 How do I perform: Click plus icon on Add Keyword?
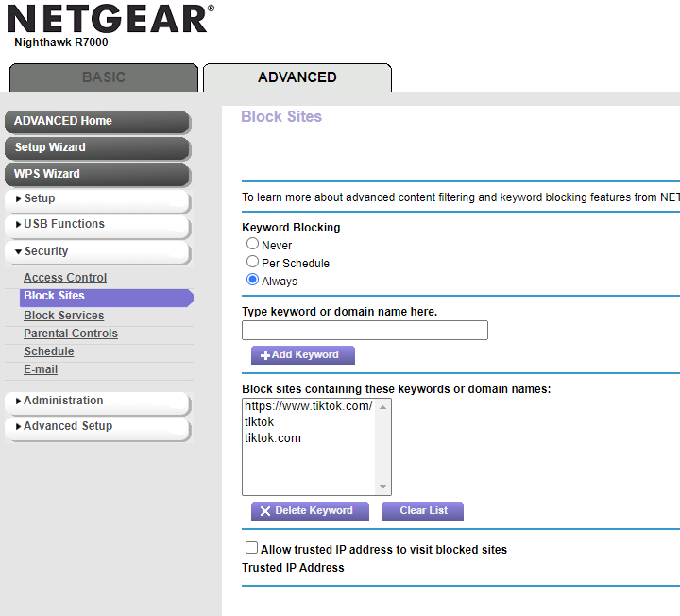point(265,355)
